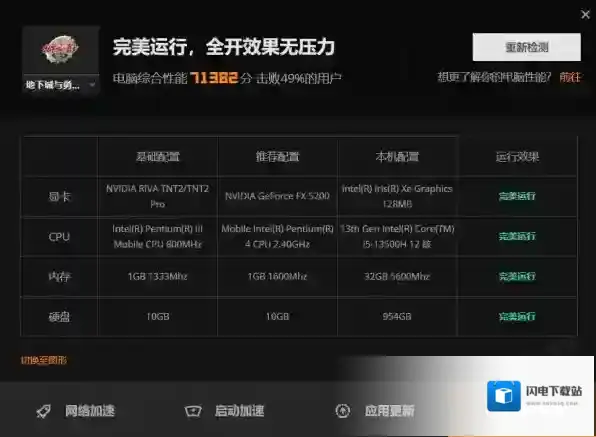Open 启动加速 label
Viewport: 596px width, 437px height.
(x=239, y=411)
